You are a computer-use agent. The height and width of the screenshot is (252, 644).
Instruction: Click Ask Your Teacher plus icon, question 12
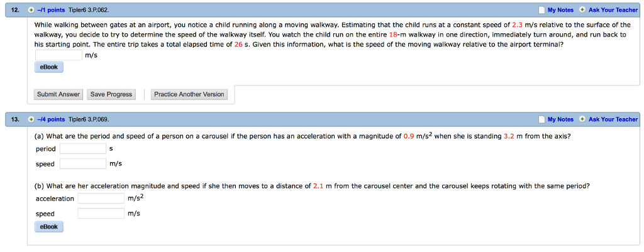pyautogui.click(x=582, y=10)
